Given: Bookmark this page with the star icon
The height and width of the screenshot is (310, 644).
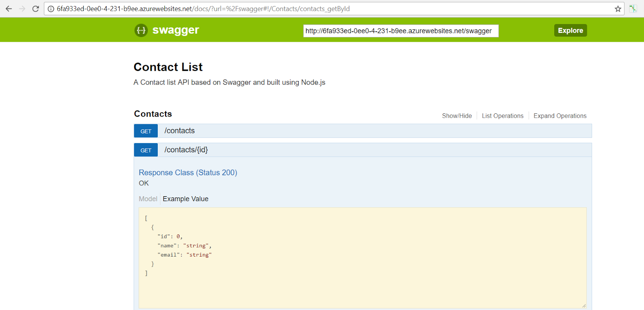Looking at the screenshot, I should 618,9.
